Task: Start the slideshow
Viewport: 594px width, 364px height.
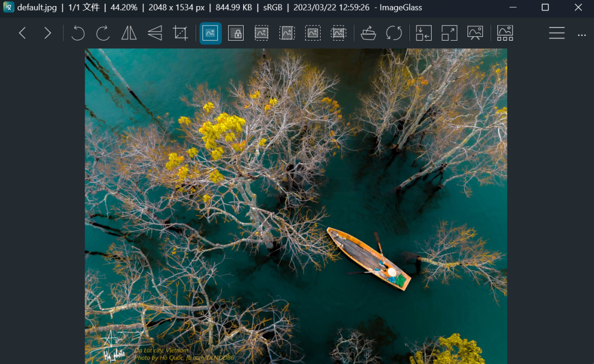Action: pyautogui.click(x=475, y=33)
